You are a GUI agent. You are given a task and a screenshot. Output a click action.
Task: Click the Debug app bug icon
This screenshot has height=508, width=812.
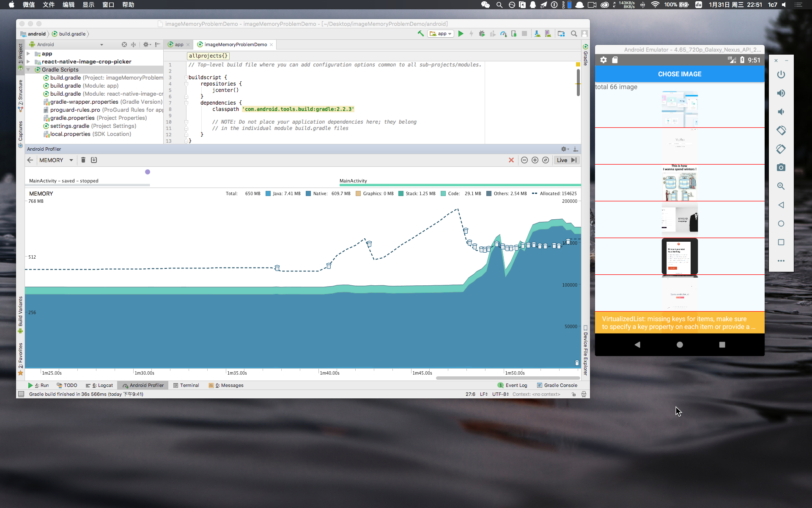[482, 33]
